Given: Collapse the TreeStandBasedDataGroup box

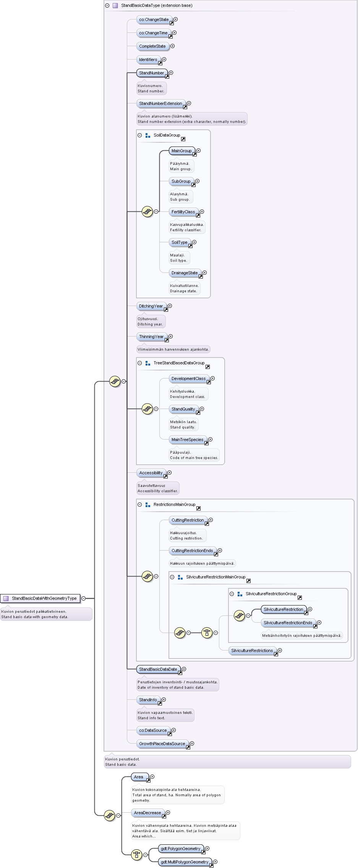Looking at the screenshot, I should click(x=140, y=363).
